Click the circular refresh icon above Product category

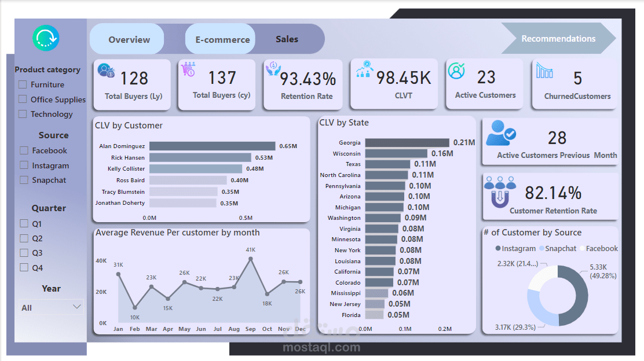(x=45, y=37)
